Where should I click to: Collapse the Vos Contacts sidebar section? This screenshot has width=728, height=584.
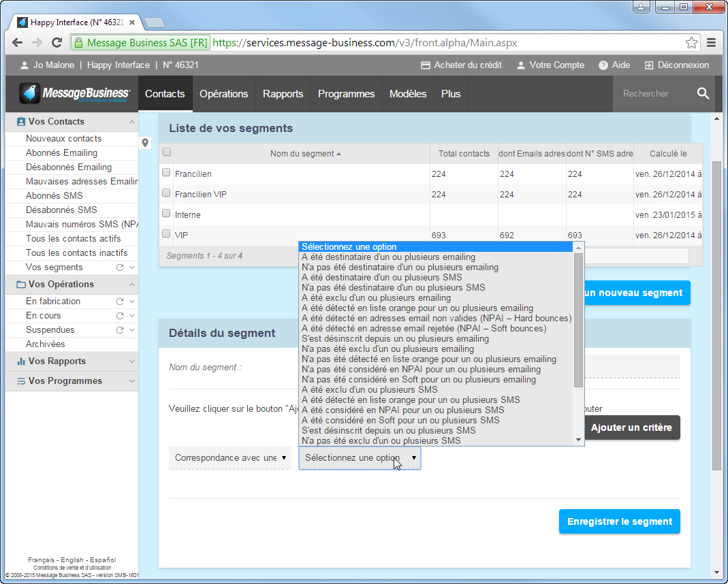[131, 122]
